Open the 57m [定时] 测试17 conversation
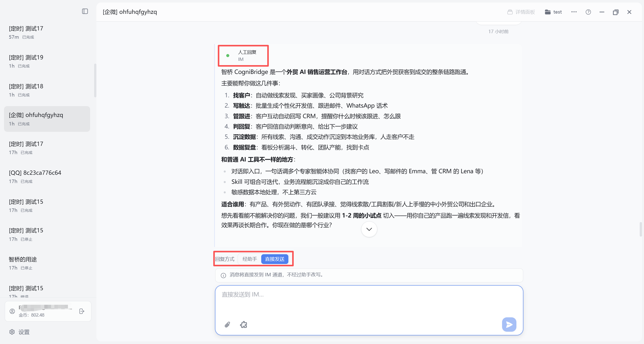The height and width of the screenshot is (344, 644). click(47, 32)
